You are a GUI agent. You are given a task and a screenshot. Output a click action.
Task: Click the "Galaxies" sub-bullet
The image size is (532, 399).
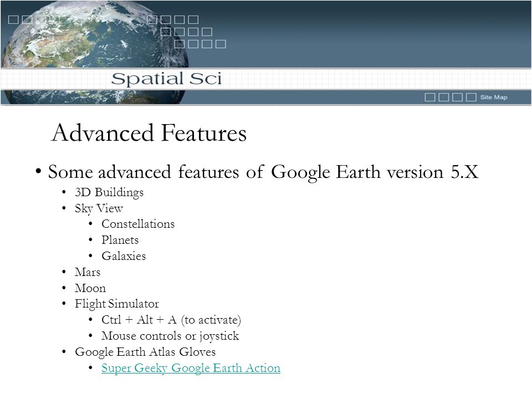coord(124,256)
